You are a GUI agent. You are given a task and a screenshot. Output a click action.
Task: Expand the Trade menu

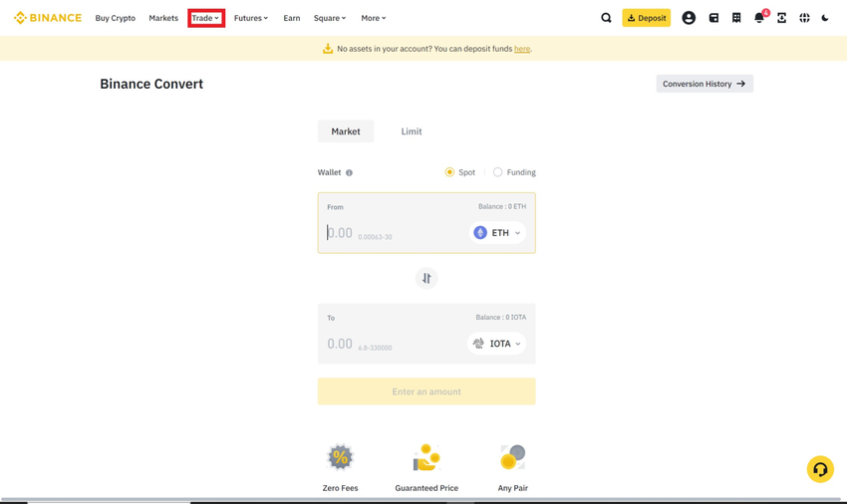[206, 18]
